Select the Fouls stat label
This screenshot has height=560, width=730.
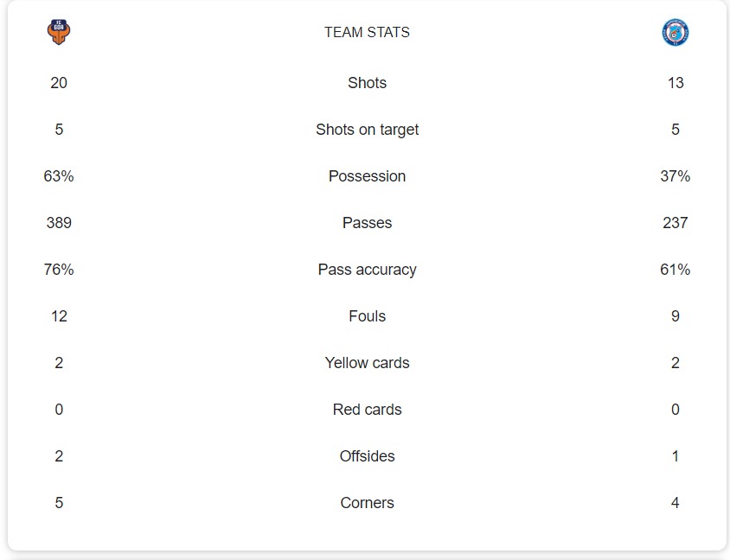pos(367,316)
